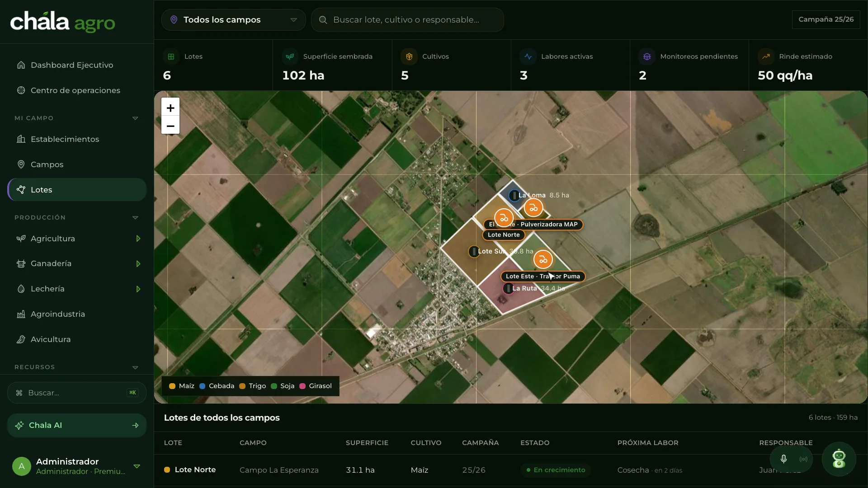
Task: Go to Centro de operaciones
Action: click(x=77, y=90)
